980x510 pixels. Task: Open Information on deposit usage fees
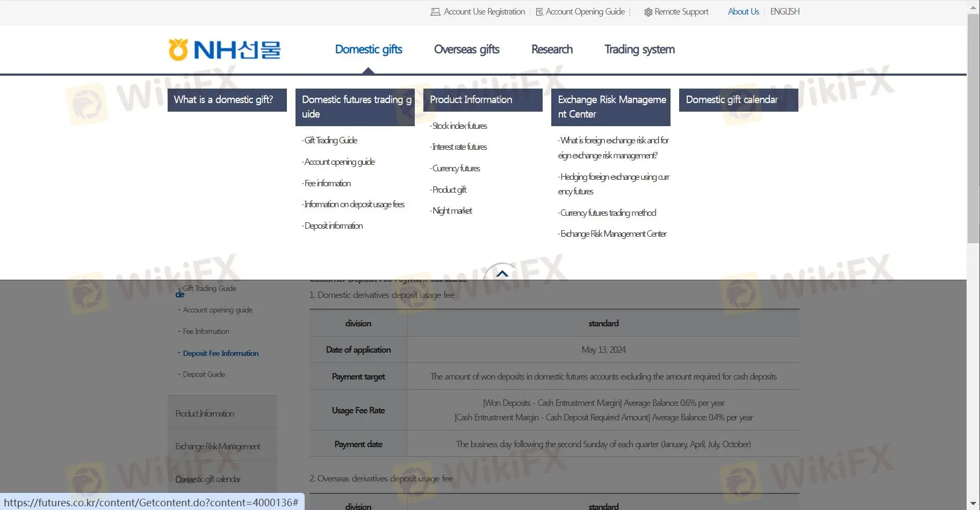(x=354, y=204)
